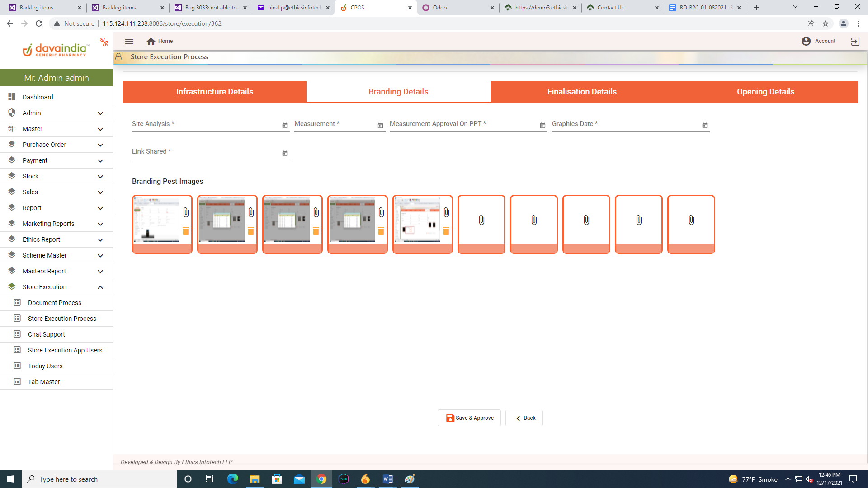Delete the first branding pest image
868x488 pixels.
pyautogui.click(x=186, y=231)
